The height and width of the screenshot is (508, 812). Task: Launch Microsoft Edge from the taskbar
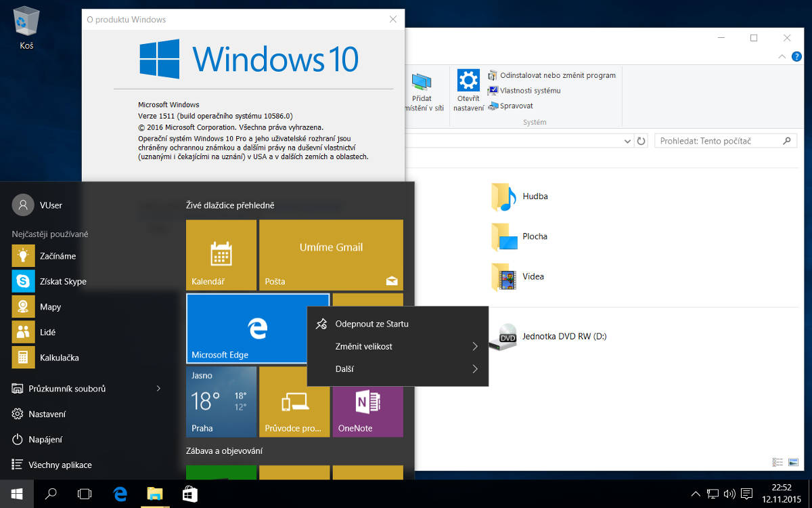120,494
